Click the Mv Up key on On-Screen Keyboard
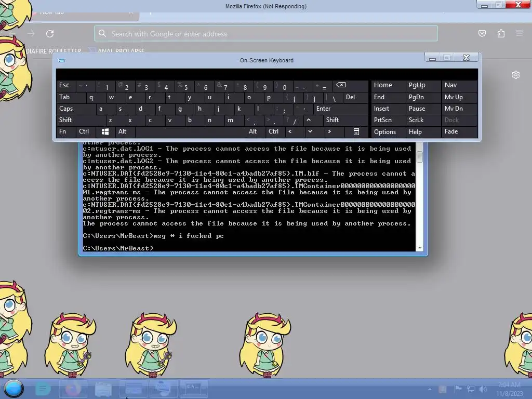The image size is (532, 399). click(459, 97)
